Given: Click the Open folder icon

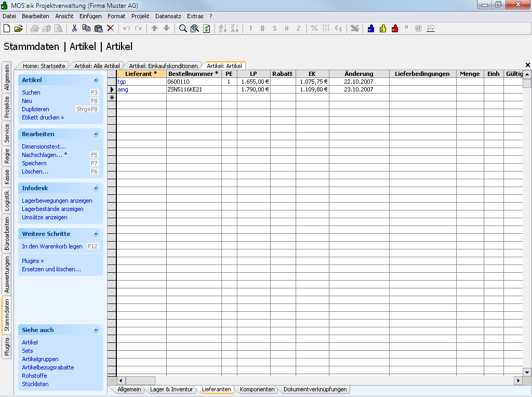Looking at the screenshot, I should (x=19, y=29).
